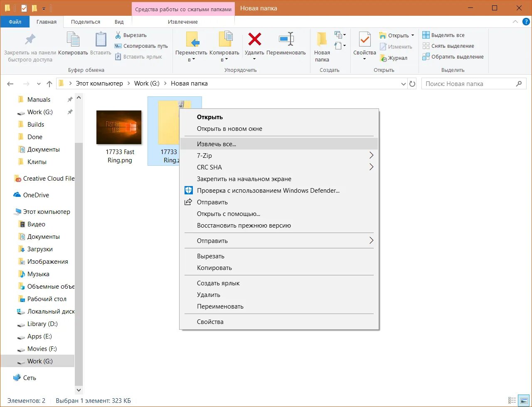This screenshot has width=532, height=407.
Task: Click Этот компьютер in address breadcrumb
Action: click(x=99, y=83)
